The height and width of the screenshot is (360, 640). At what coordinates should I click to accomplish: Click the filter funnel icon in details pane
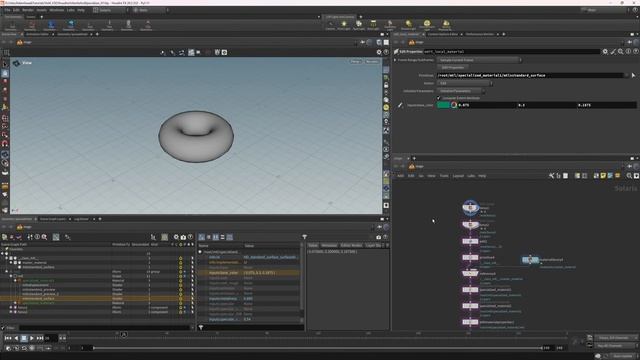(304, 237)
